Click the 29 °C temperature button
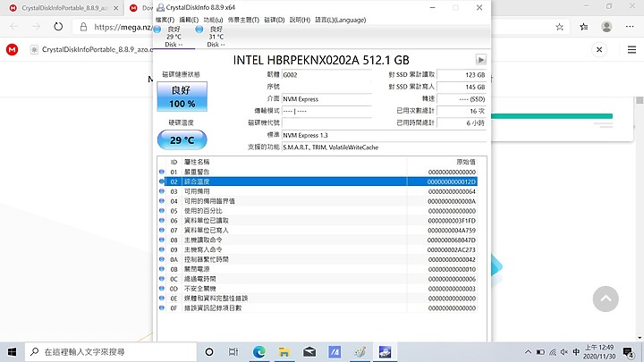The width and height of the screenshot is (644, 362). 182,140
